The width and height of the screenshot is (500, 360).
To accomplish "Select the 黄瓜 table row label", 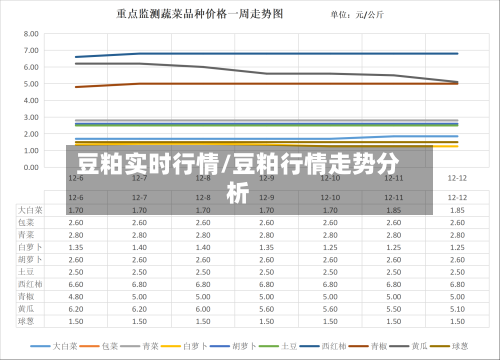I will click(26, 309).
